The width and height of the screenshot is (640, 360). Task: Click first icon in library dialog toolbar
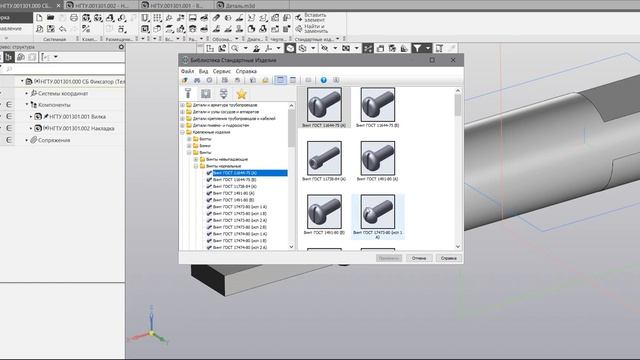pos(185,80)
